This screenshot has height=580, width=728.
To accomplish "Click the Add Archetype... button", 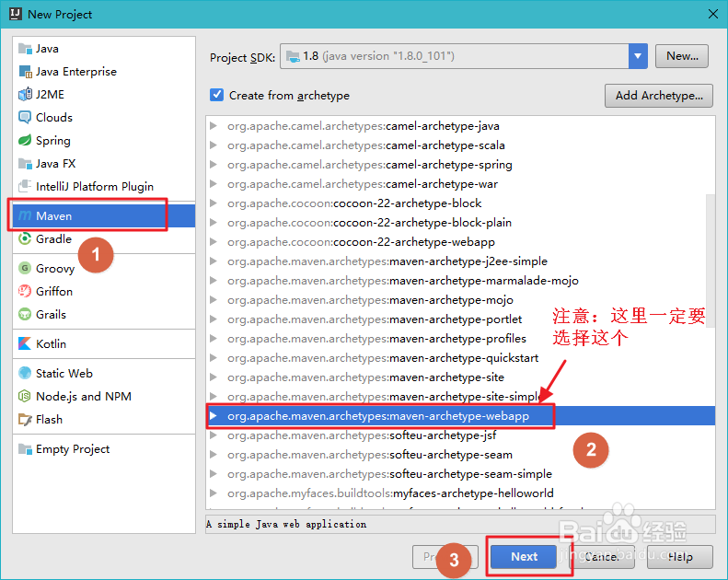I will (658, 96).
